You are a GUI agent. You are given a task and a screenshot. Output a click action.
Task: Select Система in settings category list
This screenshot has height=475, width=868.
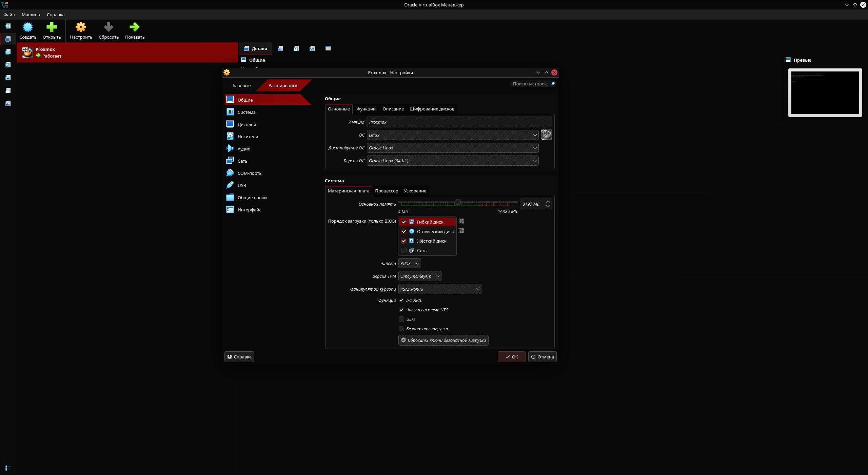268,112
